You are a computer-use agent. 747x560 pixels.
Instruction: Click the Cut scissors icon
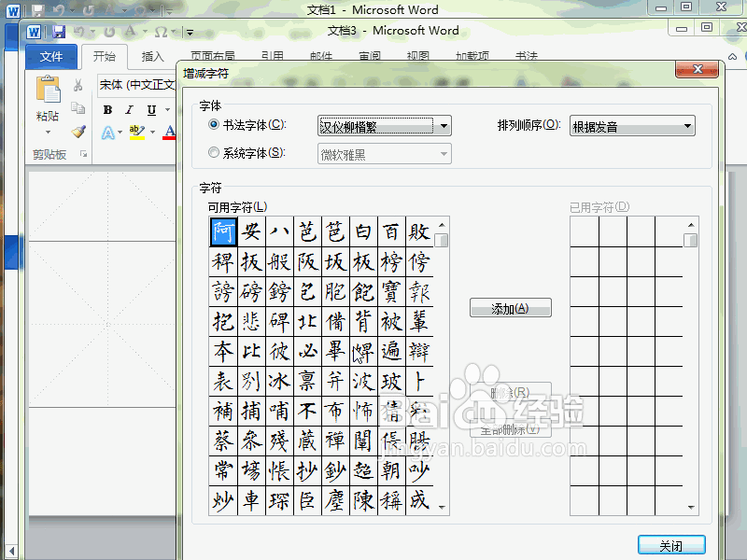coord(78,85)
